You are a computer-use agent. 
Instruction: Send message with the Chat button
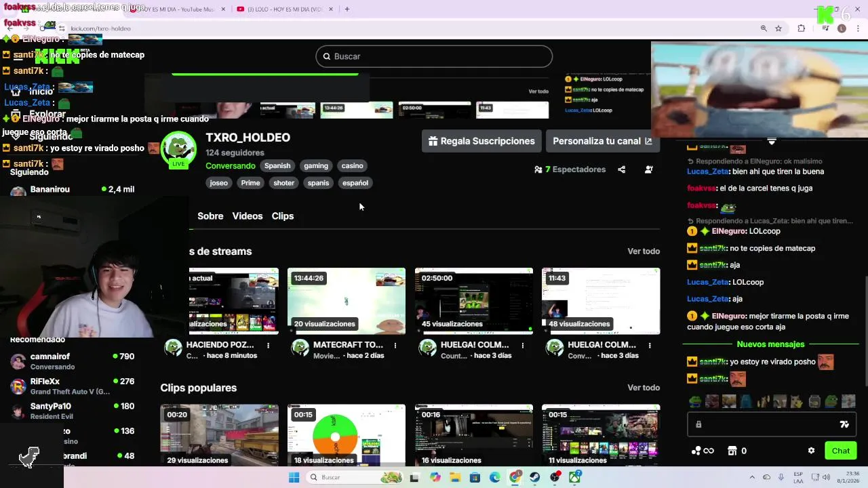click(841, 451)
